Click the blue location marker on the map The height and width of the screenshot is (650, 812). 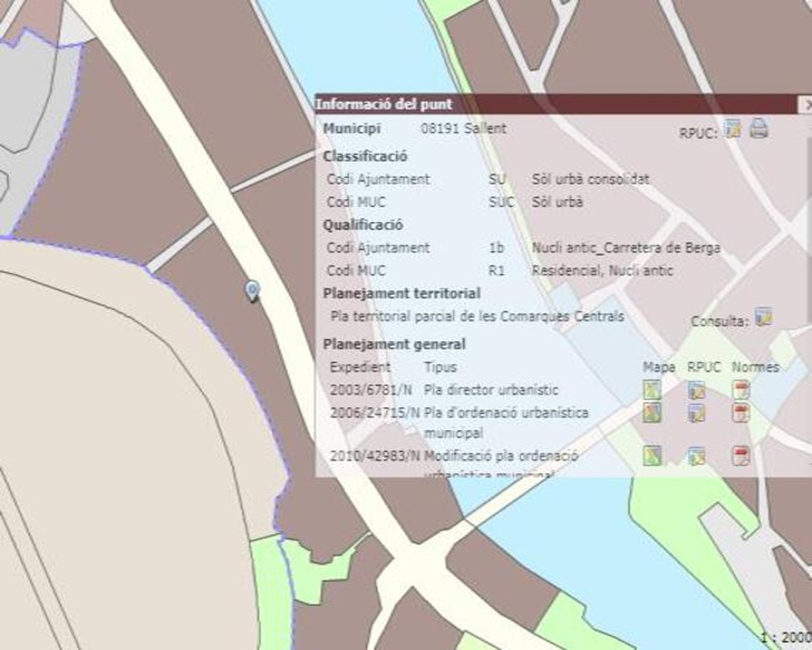click(253, 290)
